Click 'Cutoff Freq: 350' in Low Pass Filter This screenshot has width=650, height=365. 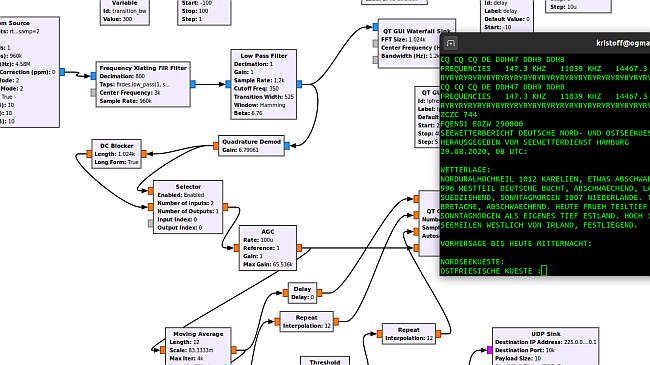point(256,88)
